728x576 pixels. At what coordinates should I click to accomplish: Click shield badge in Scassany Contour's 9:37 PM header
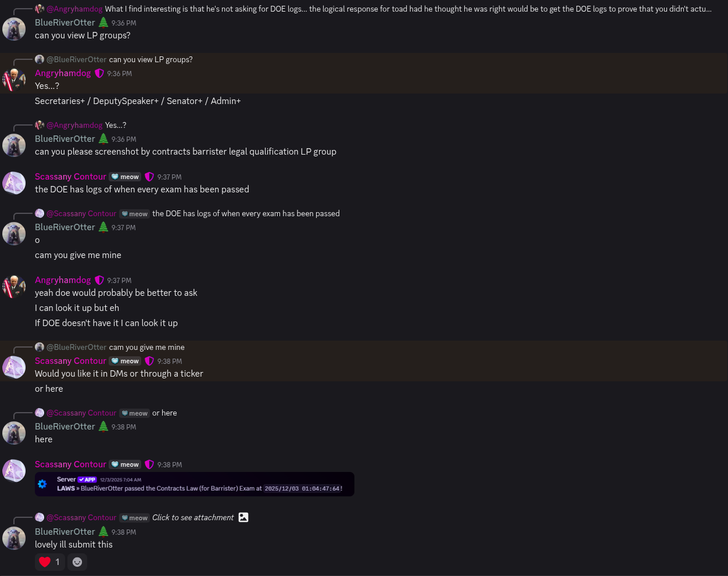click(149, 177)
